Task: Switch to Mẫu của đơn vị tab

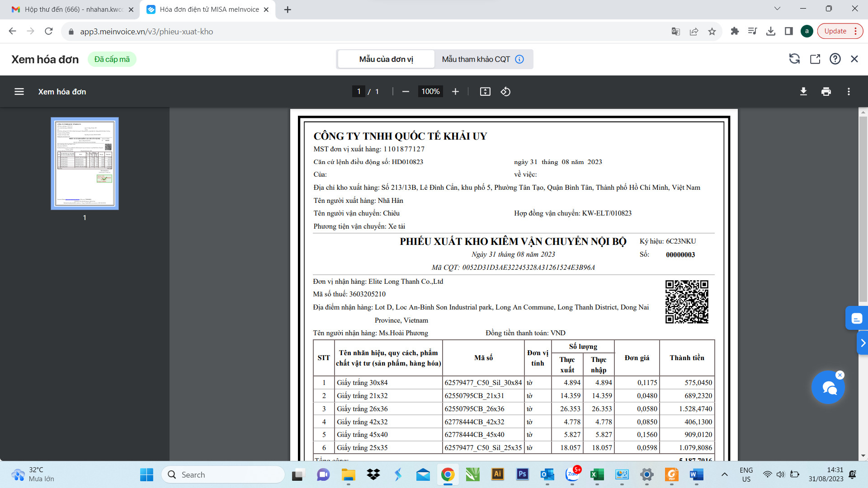Action: (x=386, y=59)
